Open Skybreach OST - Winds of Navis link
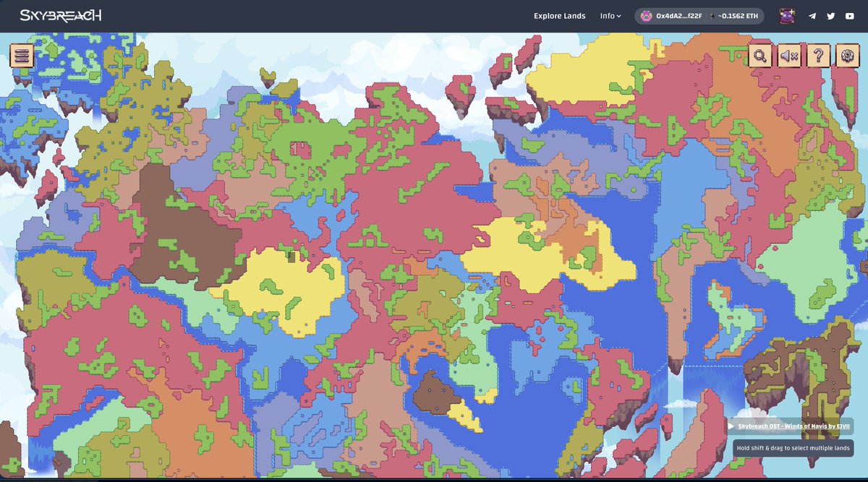Image resolution: width=868 pixels, height=482 pixels. [x=793, y=426]
